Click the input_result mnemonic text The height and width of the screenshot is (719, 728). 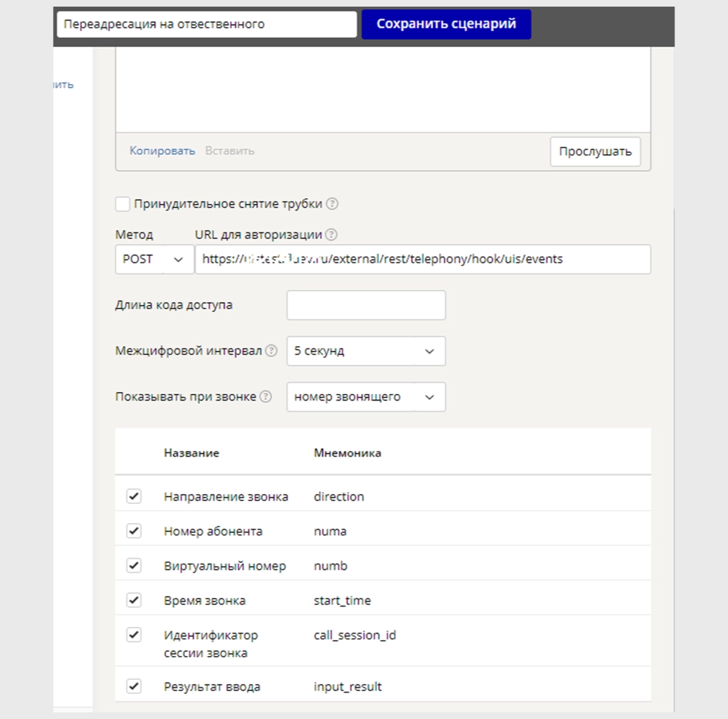tap(347, 687)
